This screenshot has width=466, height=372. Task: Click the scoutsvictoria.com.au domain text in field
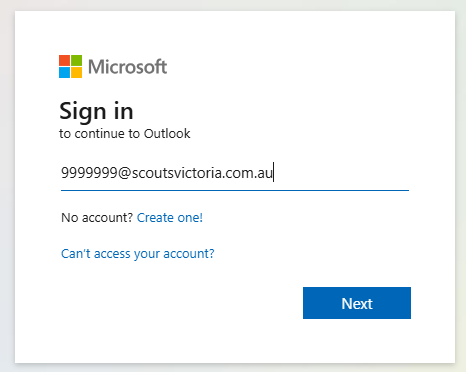coord(202,173)
